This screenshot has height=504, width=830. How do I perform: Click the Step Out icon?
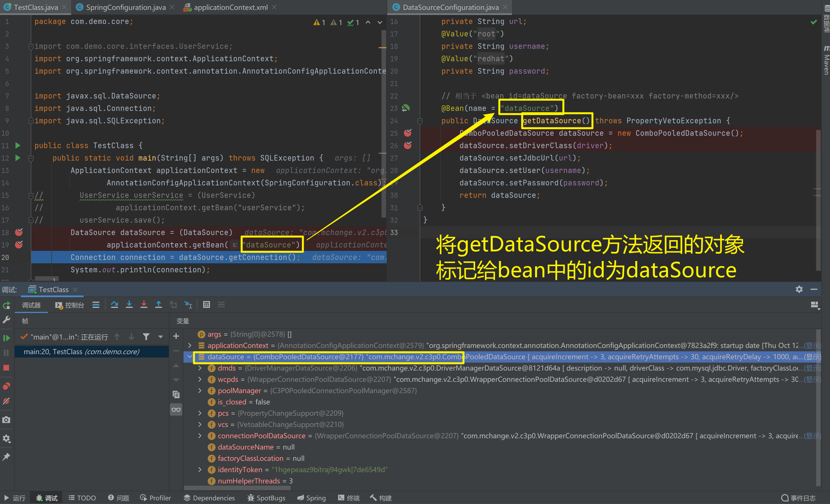point(158,304)
